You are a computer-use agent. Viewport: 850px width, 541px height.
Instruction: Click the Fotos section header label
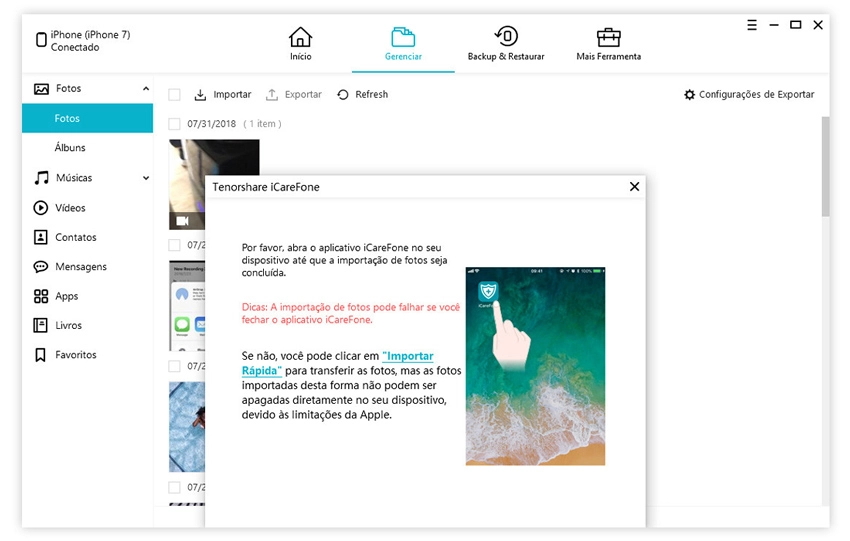coord(68,88)
